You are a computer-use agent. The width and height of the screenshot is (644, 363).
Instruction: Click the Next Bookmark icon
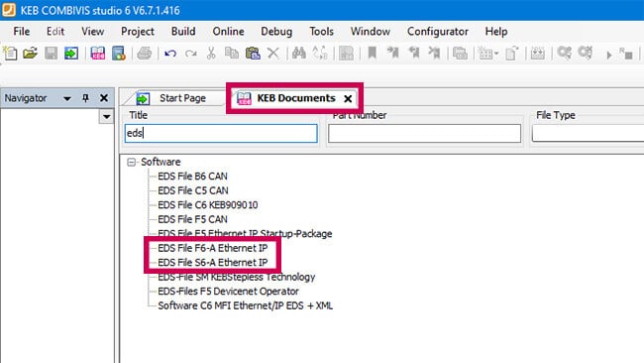[392, 54]
